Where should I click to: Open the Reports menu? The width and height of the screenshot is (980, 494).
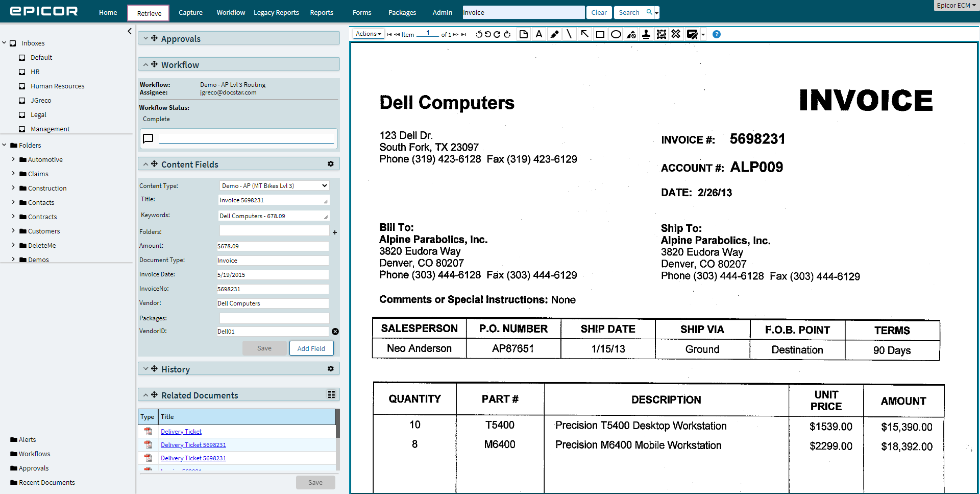(x=321, y=13)
